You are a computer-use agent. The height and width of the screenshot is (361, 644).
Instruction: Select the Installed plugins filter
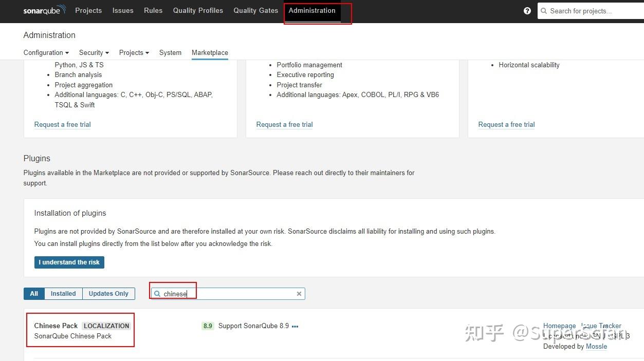tap(63, 294)
